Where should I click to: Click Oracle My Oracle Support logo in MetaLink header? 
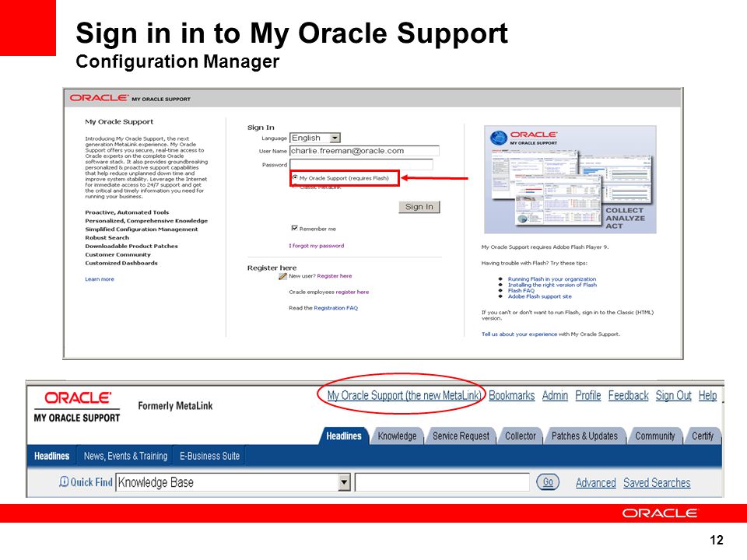[77, 407]
